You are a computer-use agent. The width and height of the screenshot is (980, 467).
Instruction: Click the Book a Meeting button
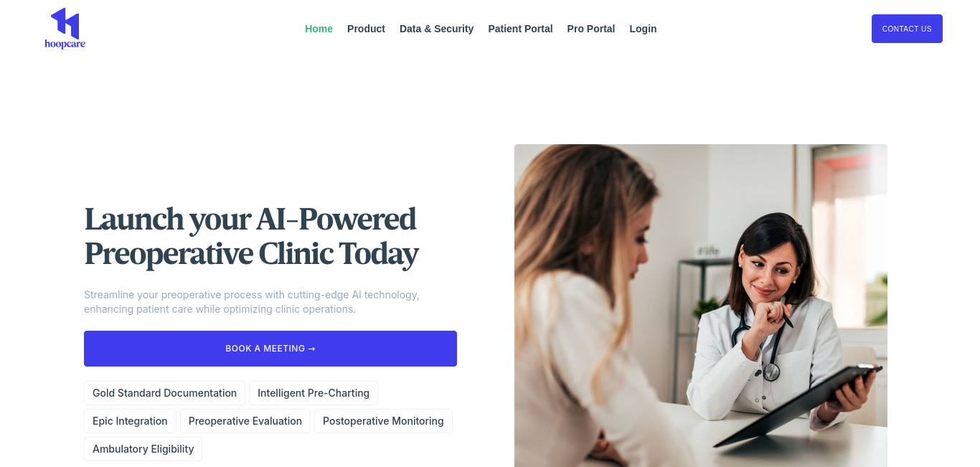(270, 349)
